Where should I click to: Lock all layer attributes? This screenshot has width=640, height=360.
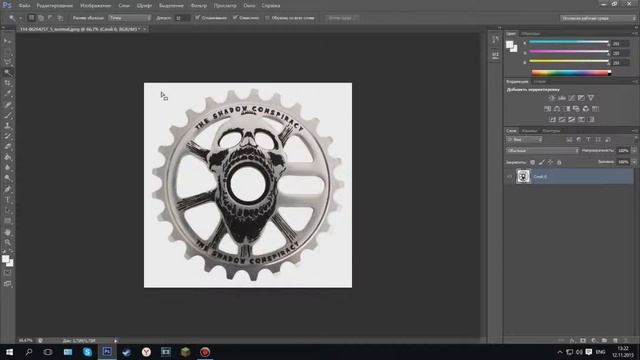click(559, 162)
